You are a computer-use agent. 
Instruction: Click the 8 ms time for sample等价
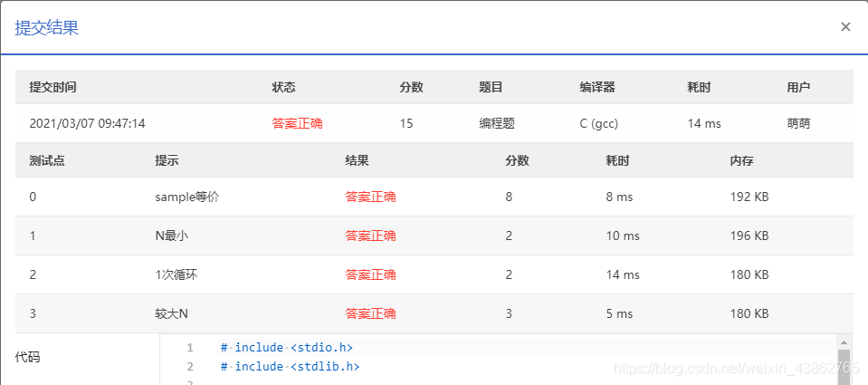pyautogui.click(x=619, y=197)
